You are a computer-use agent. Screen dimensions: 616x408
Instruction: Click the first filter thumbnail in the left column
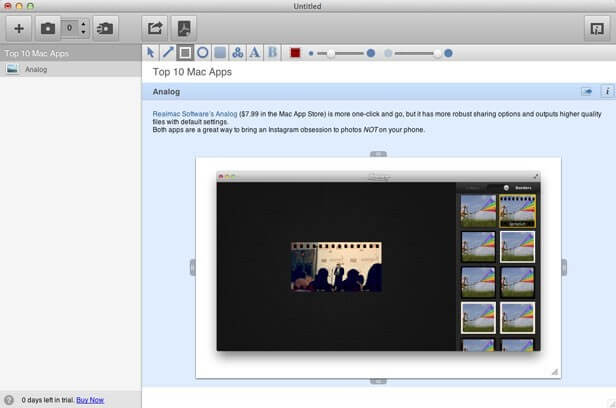[x=478, y=211]
